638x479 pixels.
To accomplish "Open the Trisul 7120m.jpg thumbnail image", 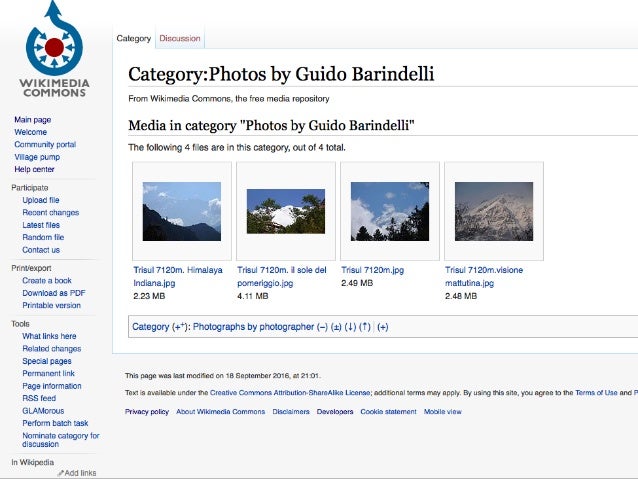I will click(x=390, y=211).
